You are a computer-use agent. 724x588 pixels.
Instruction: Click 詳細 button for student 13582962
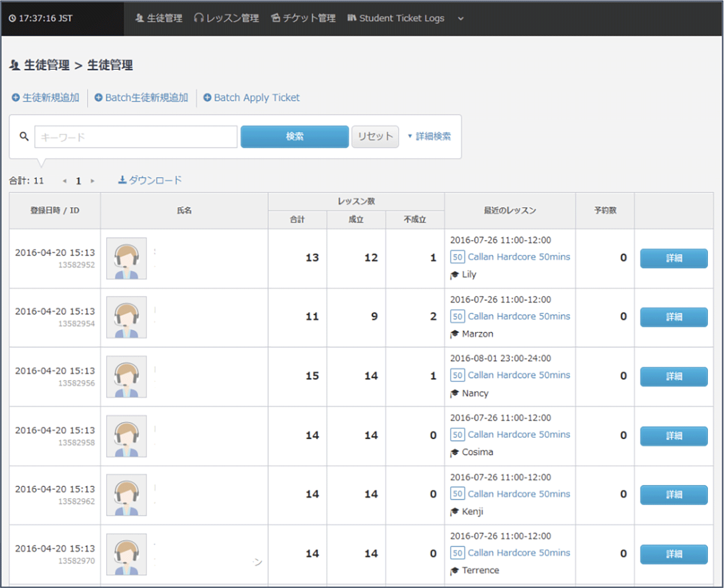coord(674,495)
